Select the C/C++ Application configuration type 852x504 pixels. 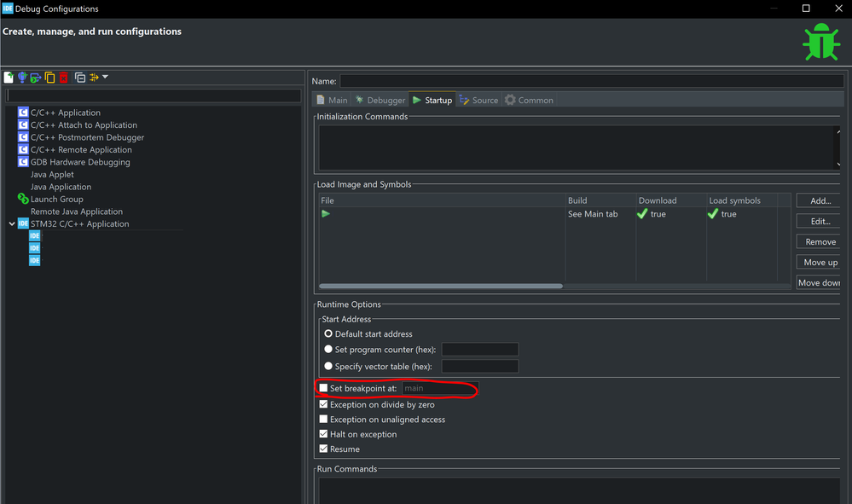[x=65, y=113]
